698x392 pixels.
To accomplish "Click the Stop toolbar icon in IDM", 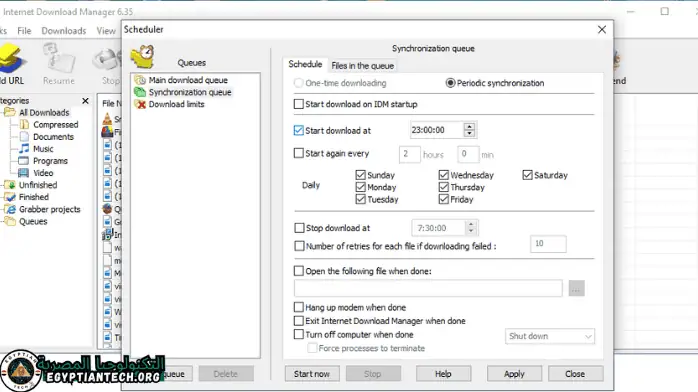I will click(x=108, y=60).
